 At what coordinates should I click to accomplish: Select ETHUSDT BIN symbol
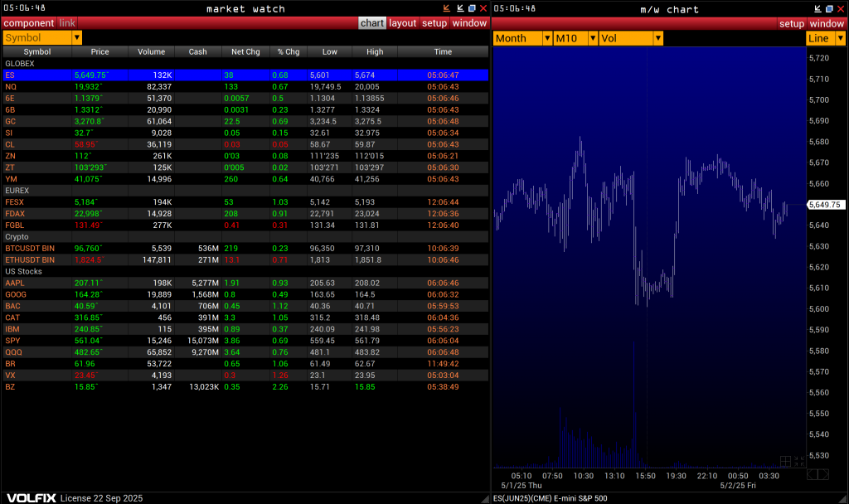30,259
